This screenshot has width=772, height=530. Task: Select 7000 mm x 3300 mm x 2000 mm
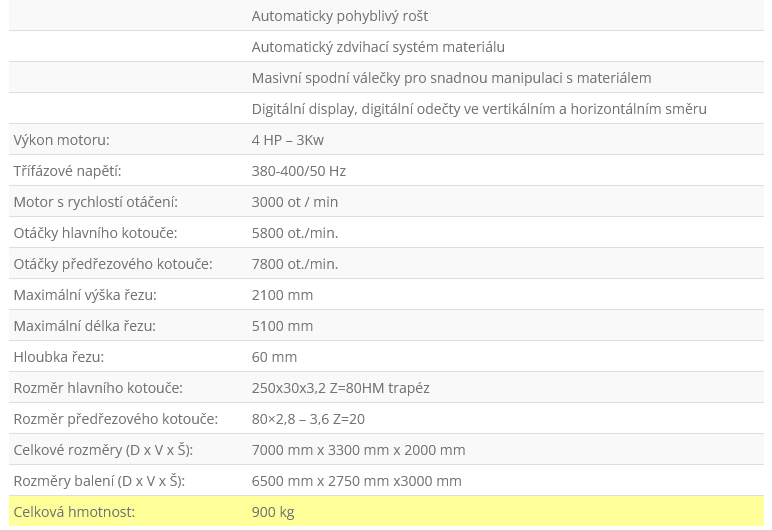358,450
